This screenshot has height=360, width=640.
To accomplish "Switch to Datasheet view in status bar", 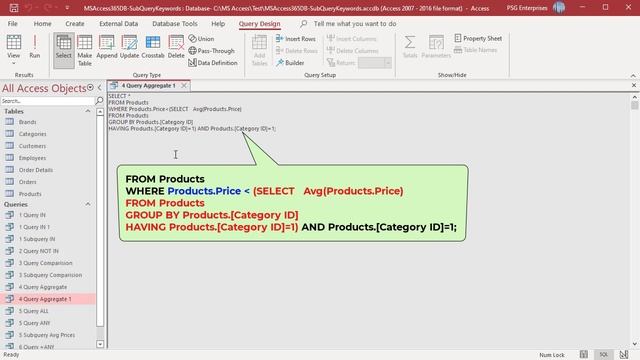I will (x=584, y=355).
